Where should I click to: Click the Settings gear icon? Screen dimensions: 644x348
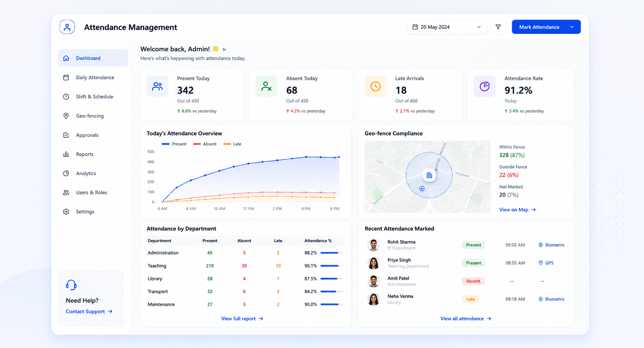pyautogui.click(x=66, y=212)
